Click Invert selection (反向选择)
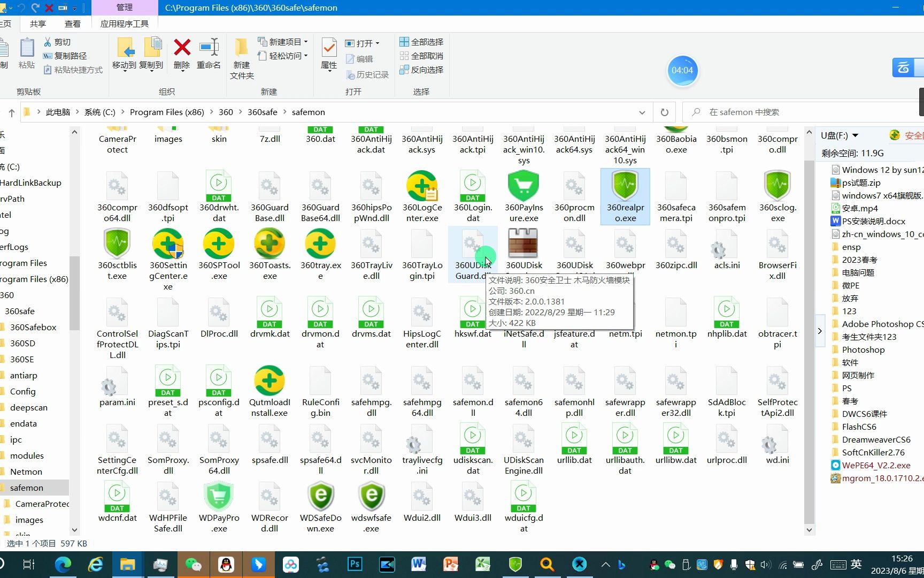This screenshot has width=924, height=578. (421, 70)
